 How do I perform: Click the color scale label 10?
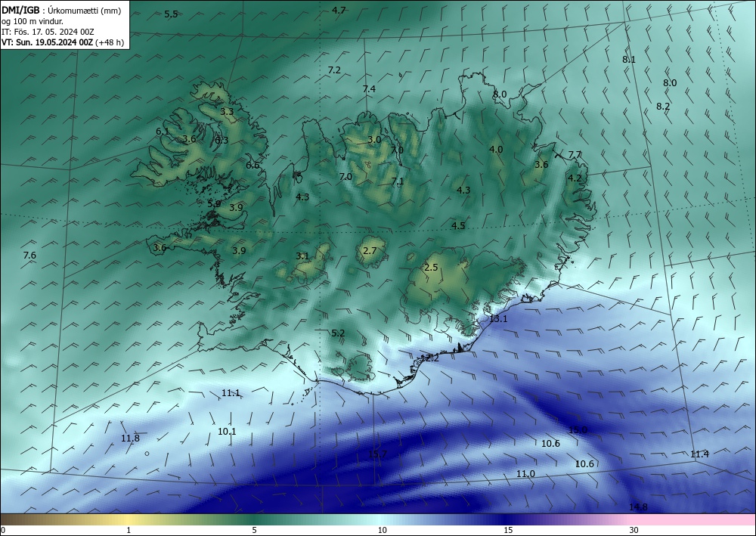pos(382,530)
